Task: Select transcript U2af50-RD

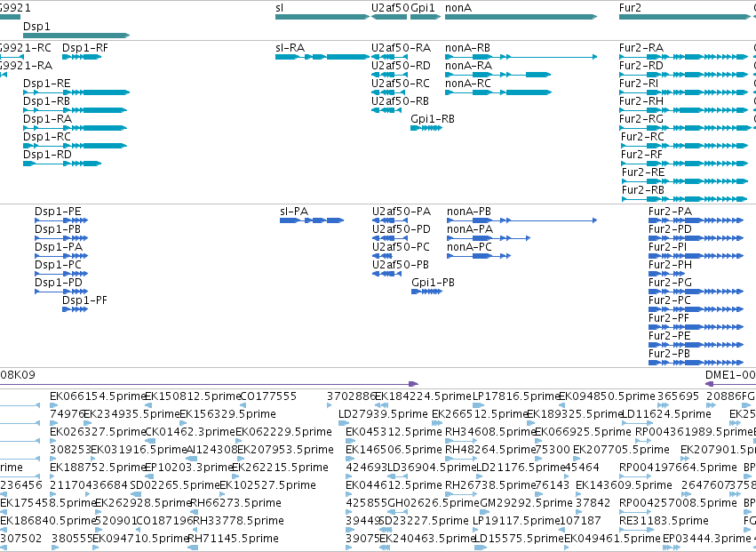Action: coord(390,75)
